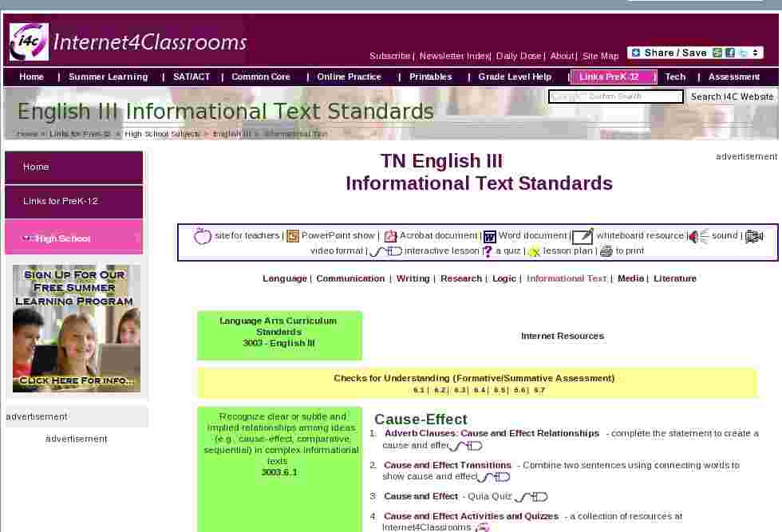Open the Newsletter Index link
The width and height of the screenshot is (782, 532).
(454, 56)
